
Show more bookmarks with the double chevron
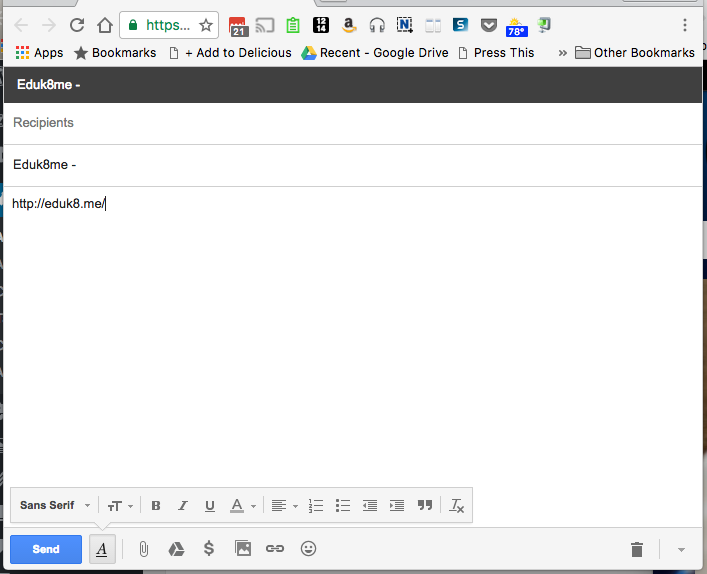562,53
